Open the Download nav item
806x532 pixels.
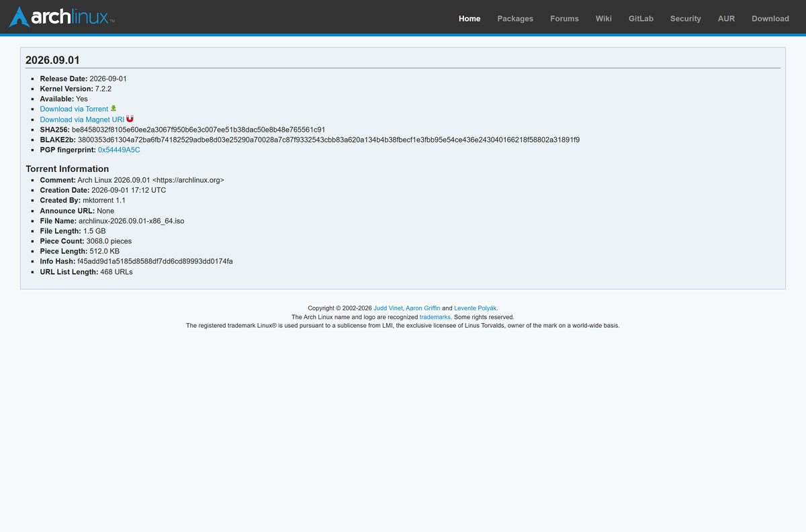pos(770,18)
